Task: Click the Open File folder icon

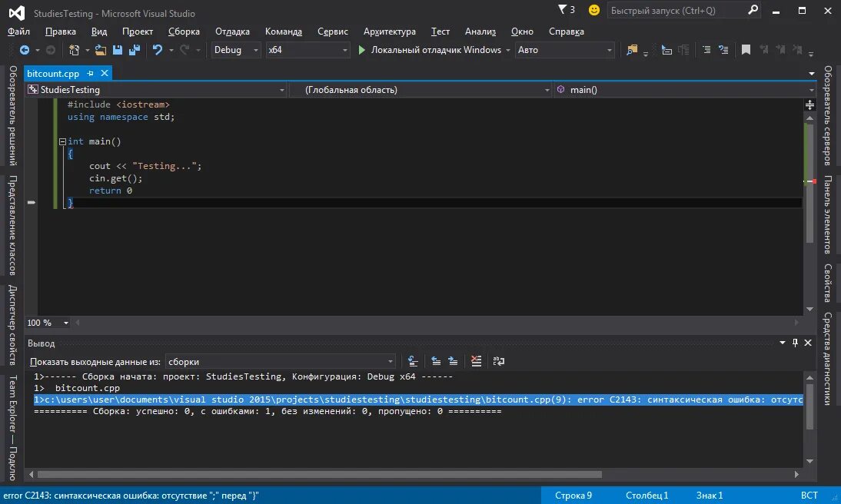Action: 100,50
